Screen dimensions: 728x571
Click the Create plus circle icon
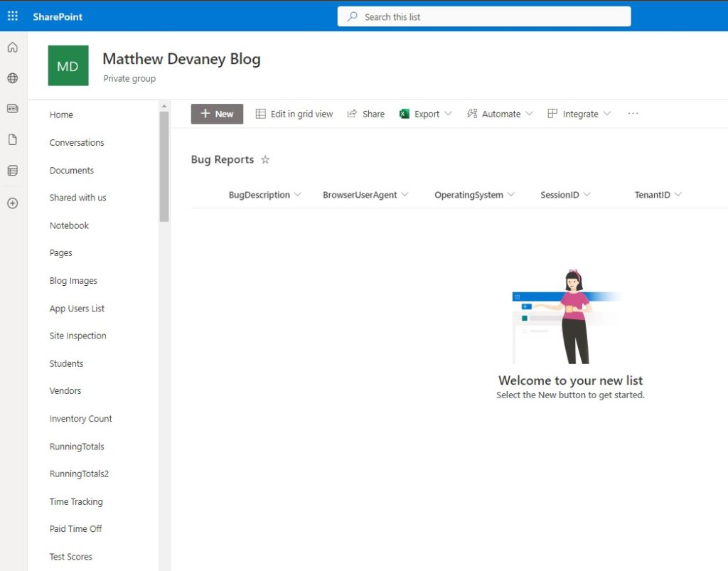pos(13,203)
